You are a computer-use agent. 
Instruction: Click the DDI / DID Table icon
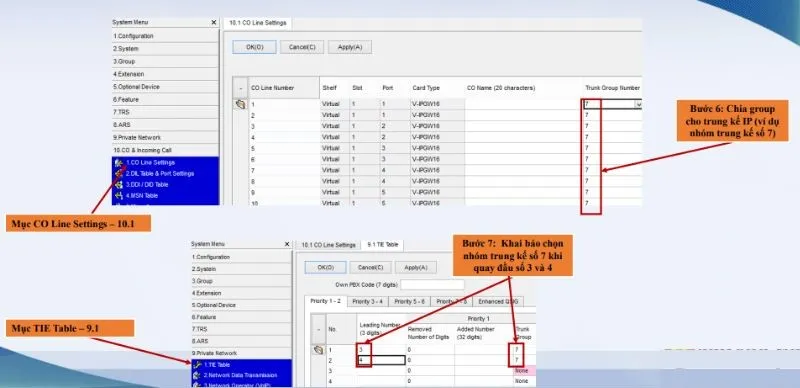(x=119, y=185)
